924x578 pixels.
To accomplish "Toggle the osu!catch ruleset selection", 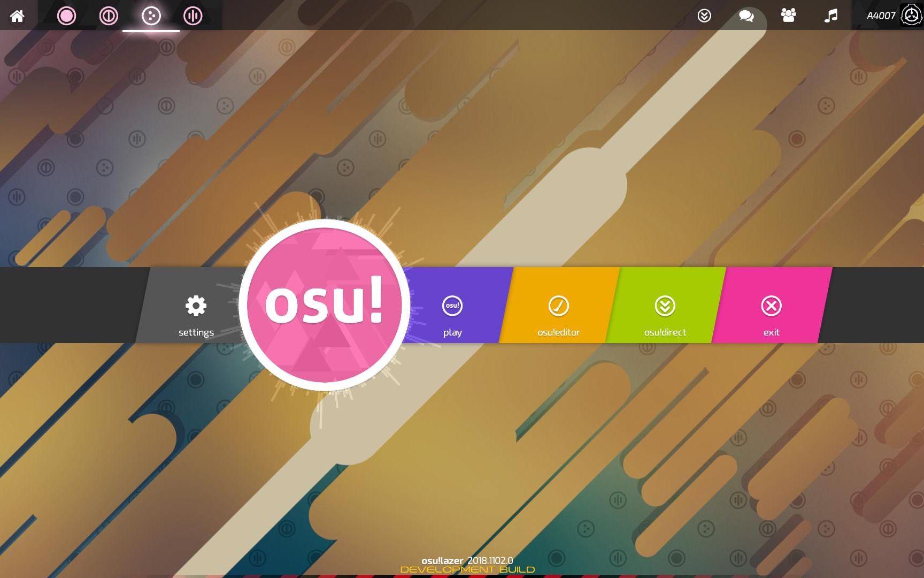I will coord(151,16).
